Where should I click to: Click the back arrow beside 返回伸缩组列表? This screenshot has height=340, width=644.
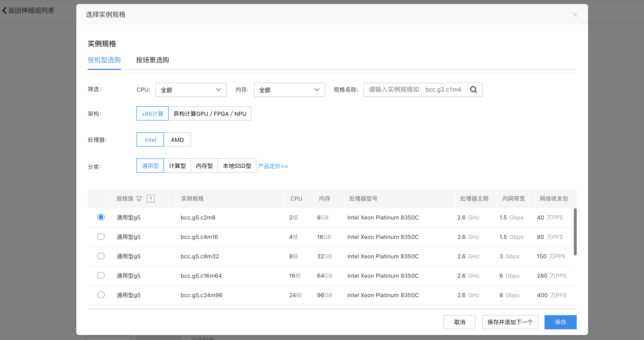(x=4, y=10)
